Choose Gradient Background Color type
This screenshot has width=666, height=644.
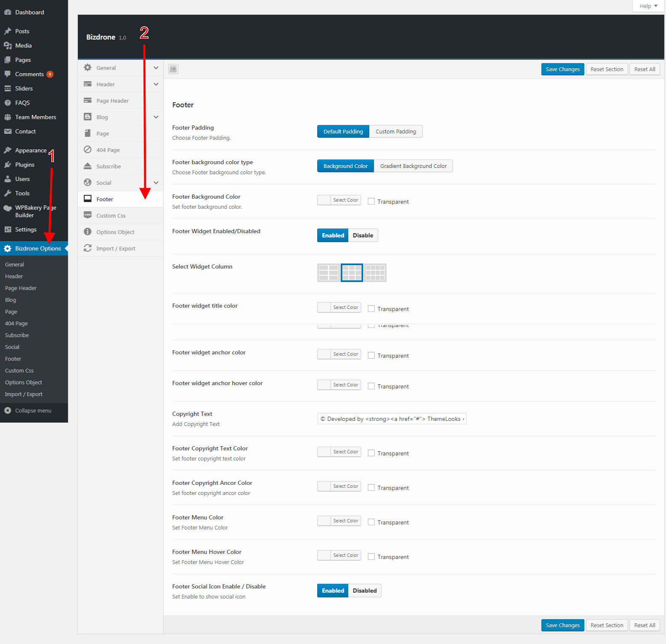pos(414,166)
